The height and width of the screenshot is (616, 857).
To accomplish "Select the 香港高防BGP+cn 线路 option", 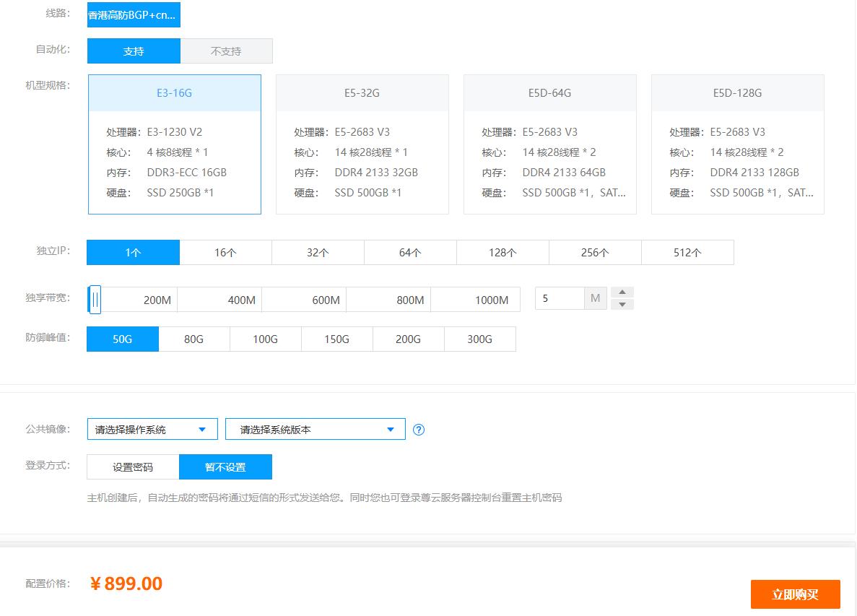I will pos(133,14).
